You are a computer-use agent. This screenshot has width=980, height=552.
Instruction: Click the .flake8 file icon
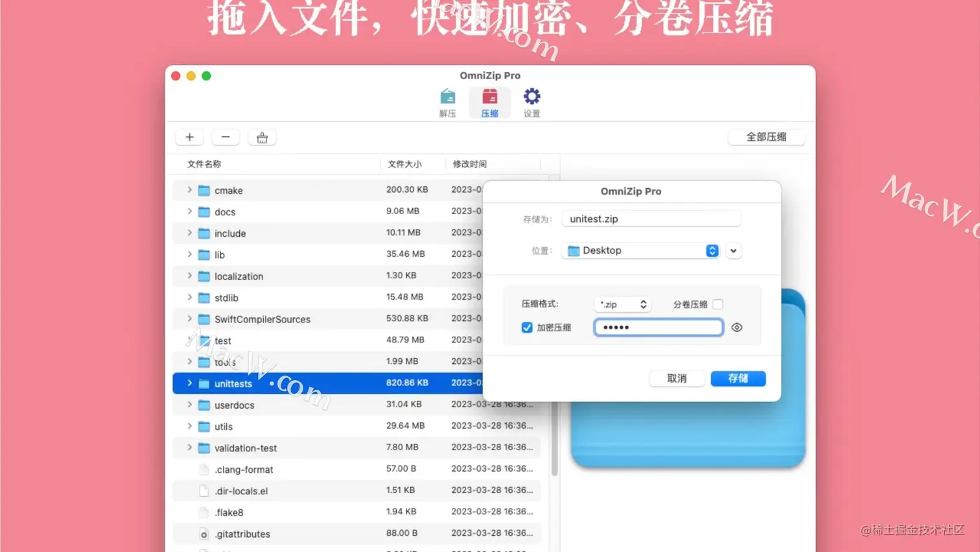click(x=204, y=512)
